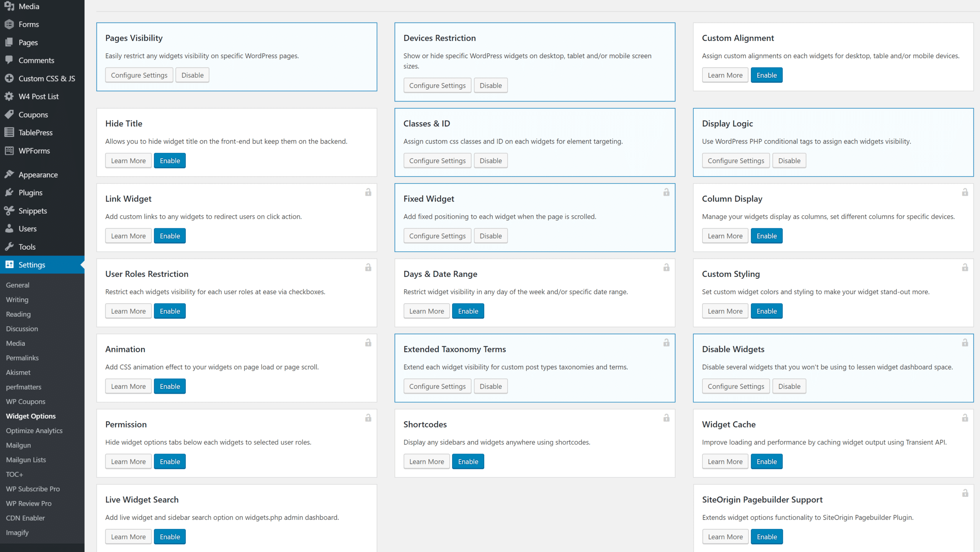980x552 pixels.
Task: Configure Settings for Devices Restriction
Action: (437, 85)
